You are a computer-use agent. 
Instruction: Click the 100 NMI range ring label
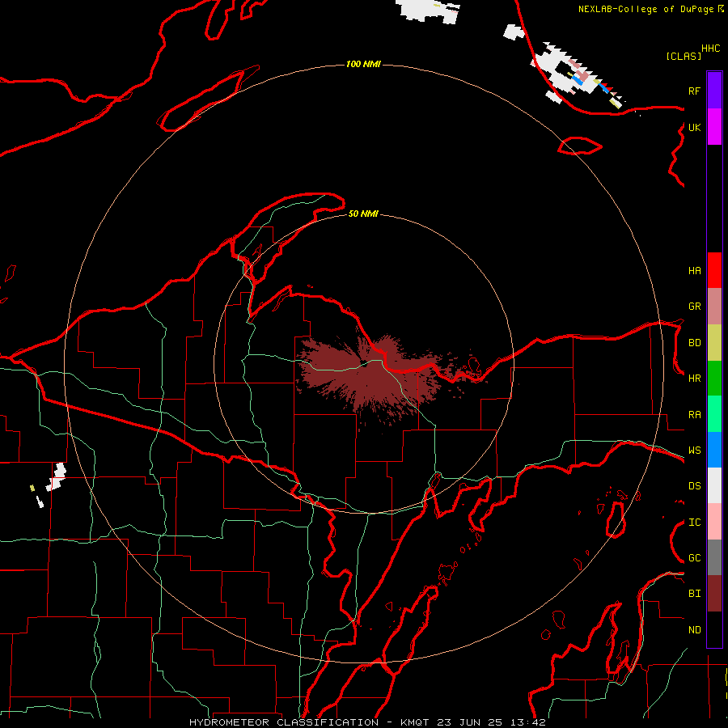pyautogui.click(x=363, y=64)
